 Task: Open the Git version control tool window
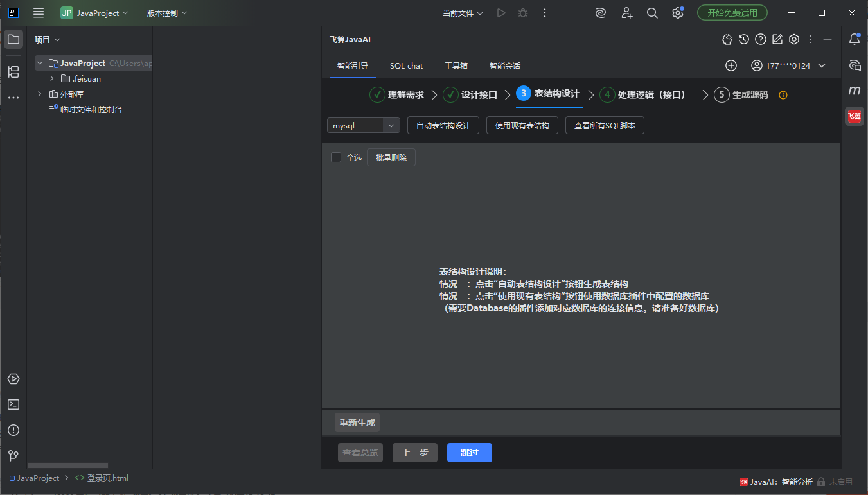coord(13,456)
